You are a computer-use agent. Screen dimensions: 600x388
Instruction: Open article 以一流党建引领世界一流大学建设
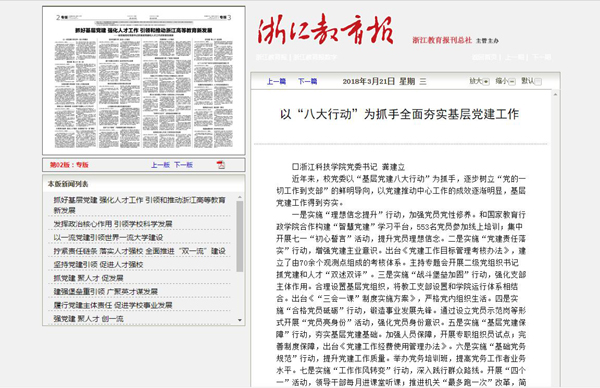108,238
